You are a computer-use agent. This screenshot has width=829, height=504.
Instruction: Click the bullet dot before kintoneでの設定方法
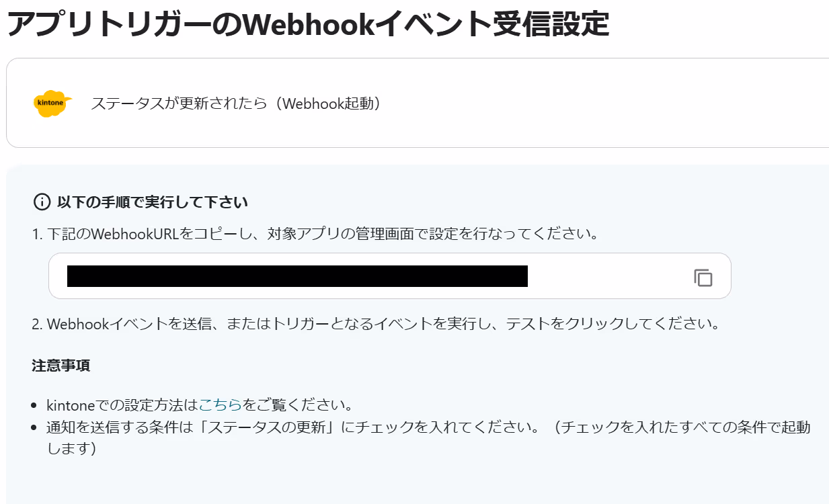coord(35,407)
